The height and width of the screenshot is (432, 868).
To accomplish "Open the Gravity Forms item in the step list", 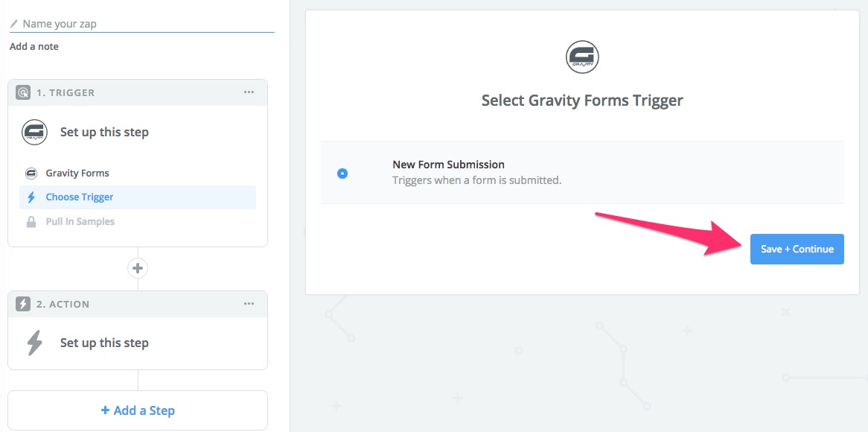I will (138, 174).
